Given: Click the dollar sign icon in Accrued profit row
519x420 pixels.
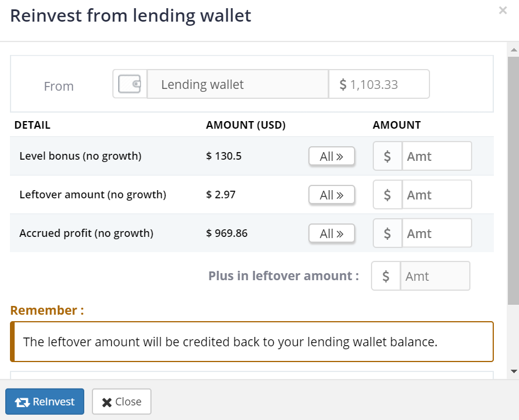Looking at the screenshot, I should (x=387, y=233).
